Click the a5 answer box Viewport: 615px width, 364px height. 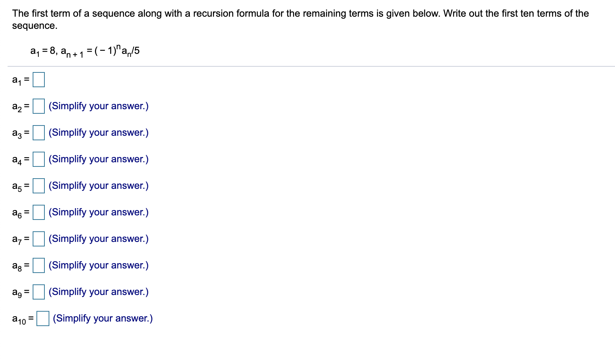click(38, 186)
